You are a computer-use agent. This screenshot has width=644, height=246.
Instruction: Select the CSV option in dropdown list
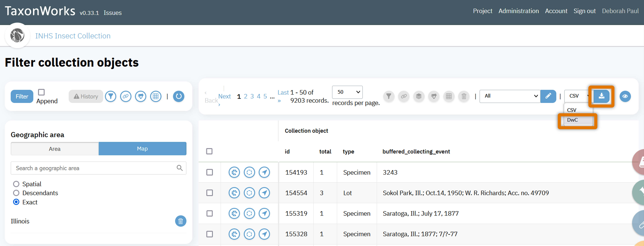[x=578, y=110]
